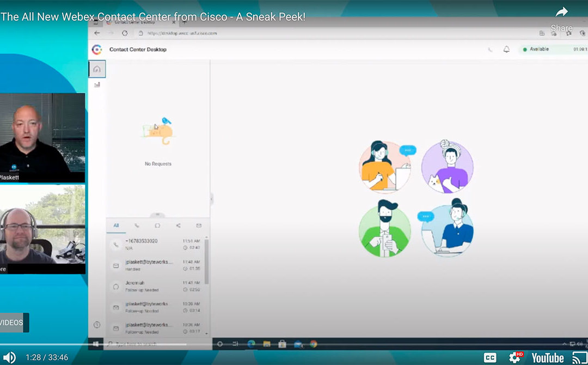
Task: Click email icon of the 10:36 AM entry
Action: click(x=116, y=328)
